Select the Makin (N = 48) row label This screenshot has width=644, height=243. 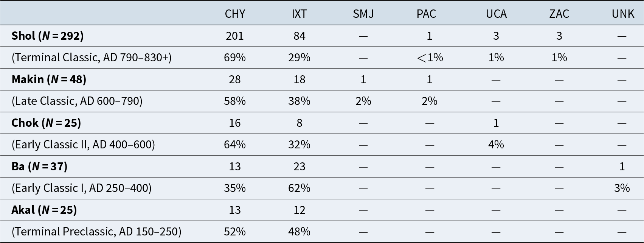pos(49,79)
